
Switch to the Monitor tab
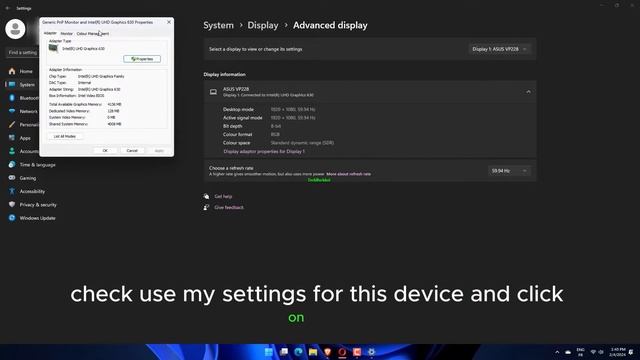pos(67,33)
